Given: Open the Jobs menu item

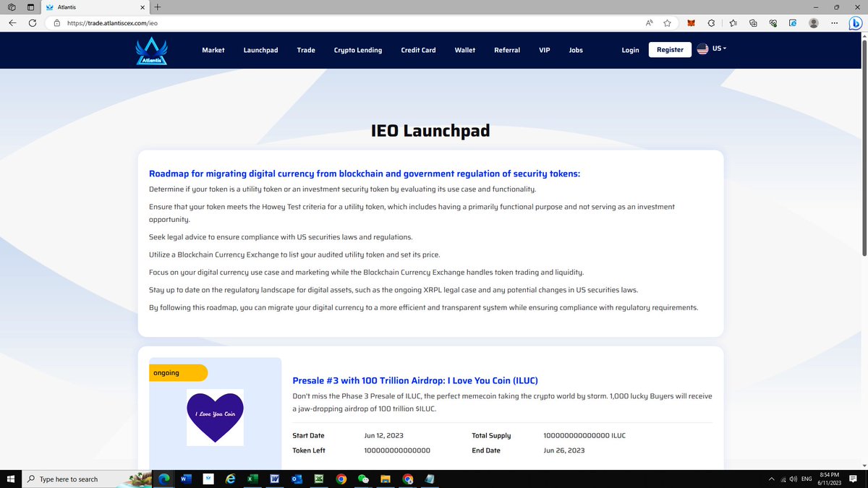Looking at the screenshot, I should pos(576,50).
